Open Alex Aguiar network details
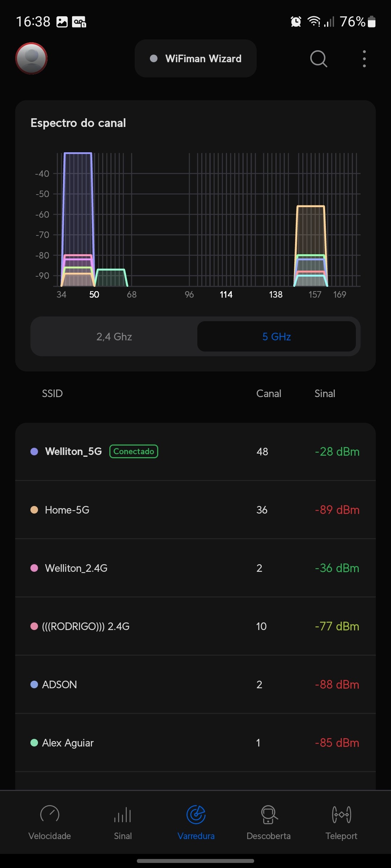Screen dimensions: 391x868 [x=195, y=743]
